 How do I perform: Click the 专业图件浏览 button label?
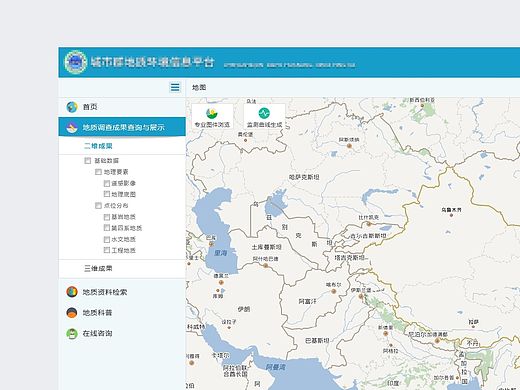[x=212, y=125]
